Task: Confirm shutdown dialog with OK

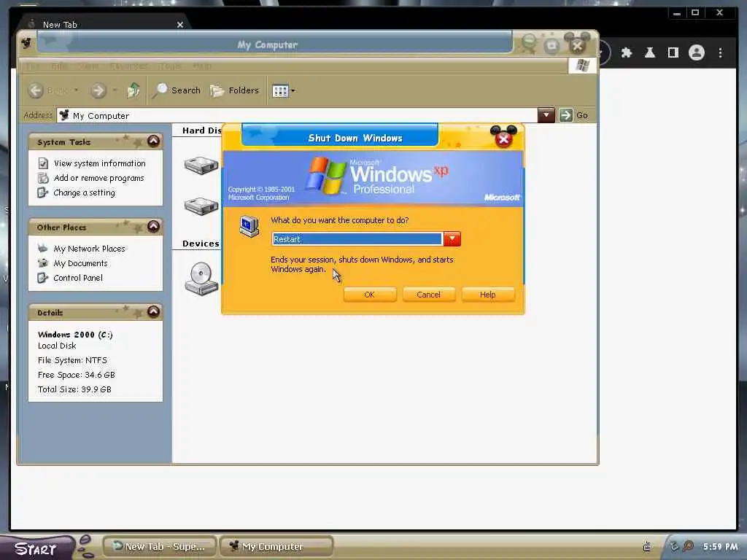Action: pos(369,295)
